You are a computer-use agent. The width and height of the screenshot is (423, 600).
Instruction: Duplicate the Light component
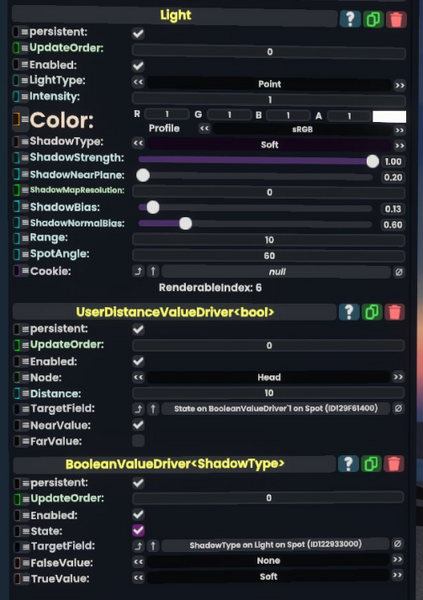coord(373,19)
